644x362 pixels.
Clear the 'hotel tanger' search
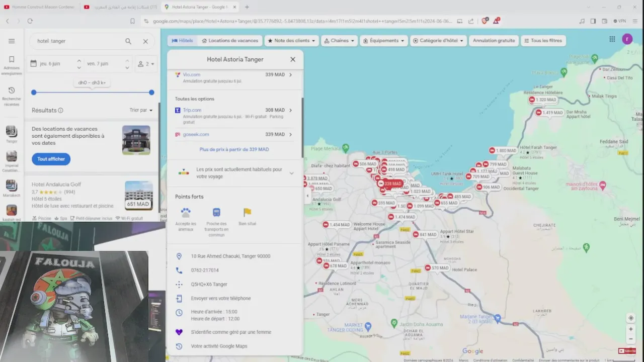pos(145,41)
